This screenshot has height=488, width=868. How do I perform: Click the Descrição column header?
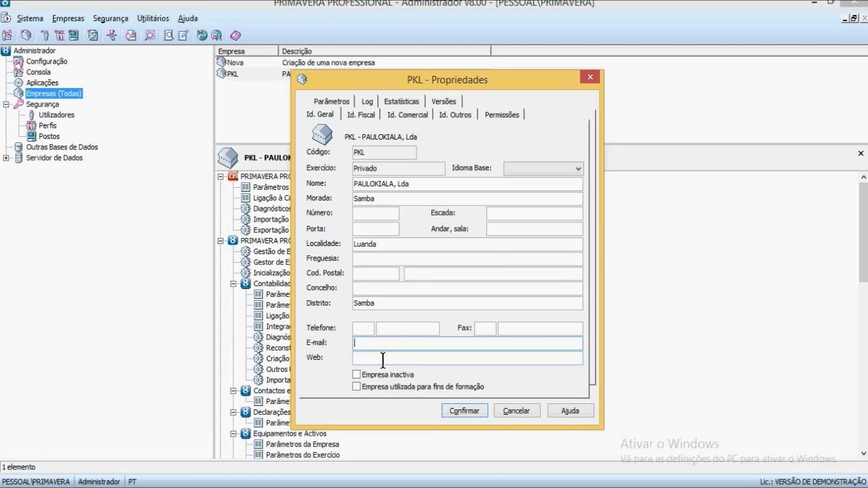384,51
